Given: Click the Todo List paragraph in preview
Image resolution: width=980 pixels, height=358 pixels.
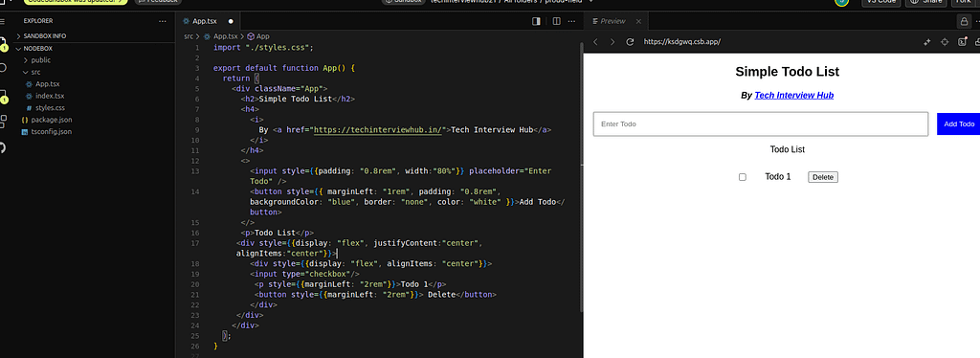Looking at the screenshot, I should pos(787,150).
